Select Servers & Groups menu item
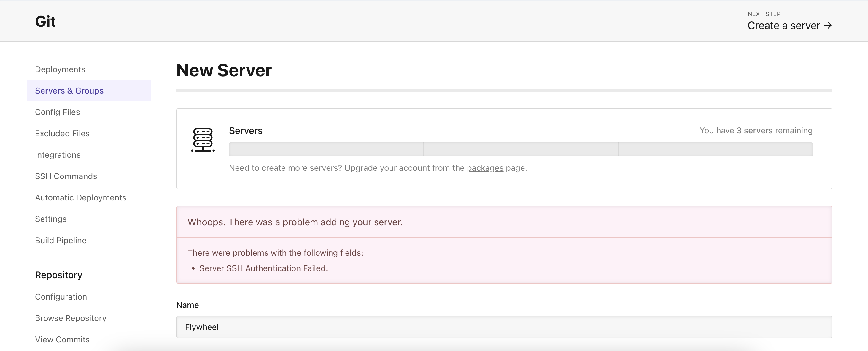This screenshot has height=351, width=868. tap(69, 91)
